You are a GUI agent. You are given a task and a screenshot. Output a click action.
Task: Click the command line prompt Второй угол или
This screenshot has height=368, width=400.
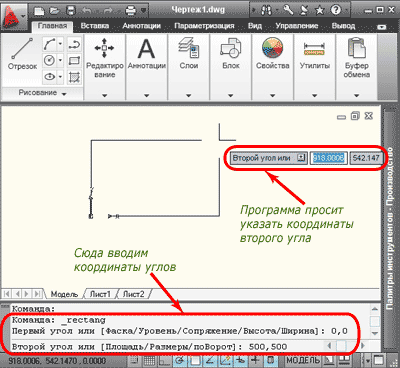53,347
